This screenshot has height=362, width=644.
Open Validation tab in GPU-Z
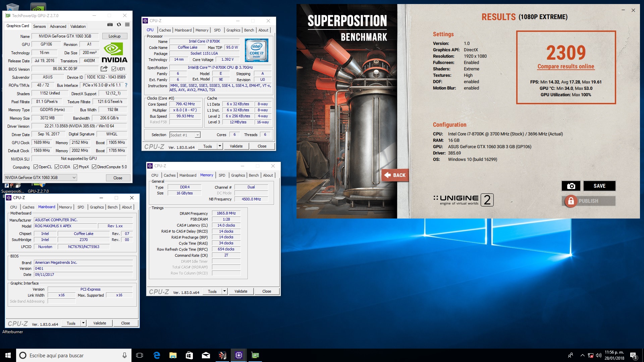click(78, 26)
